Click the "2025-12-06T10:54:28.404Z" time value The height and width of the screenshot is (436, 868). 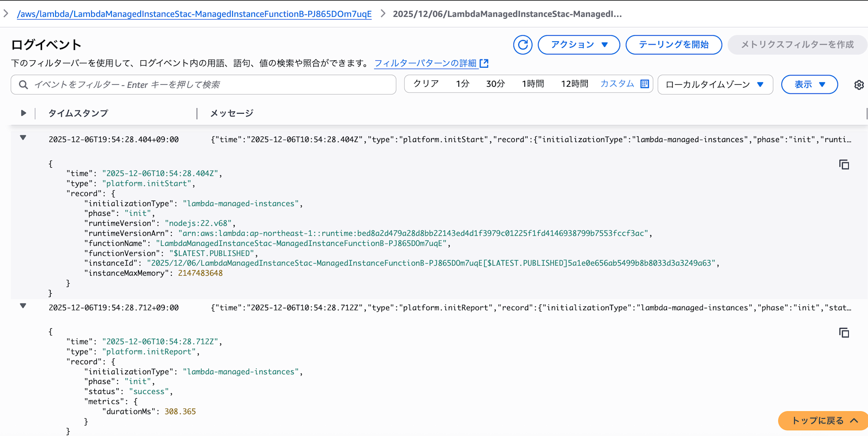coord(160,174)
